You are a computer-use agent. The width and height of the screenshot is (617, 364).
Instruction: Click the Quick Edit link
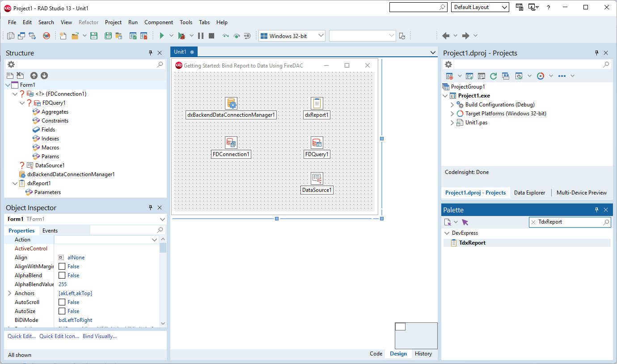pyautogui.click(x=21, y=336)
